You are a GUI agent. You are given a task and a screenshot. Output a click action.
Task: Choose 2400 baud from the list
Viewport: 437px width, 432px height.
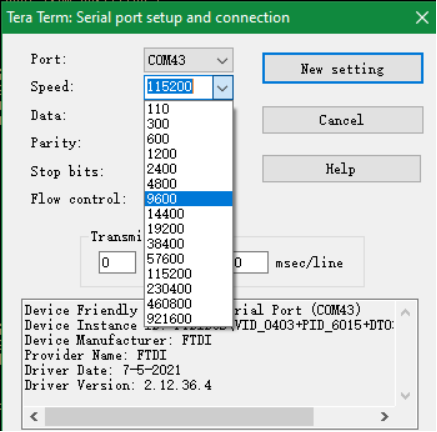(x=188, y=169)
